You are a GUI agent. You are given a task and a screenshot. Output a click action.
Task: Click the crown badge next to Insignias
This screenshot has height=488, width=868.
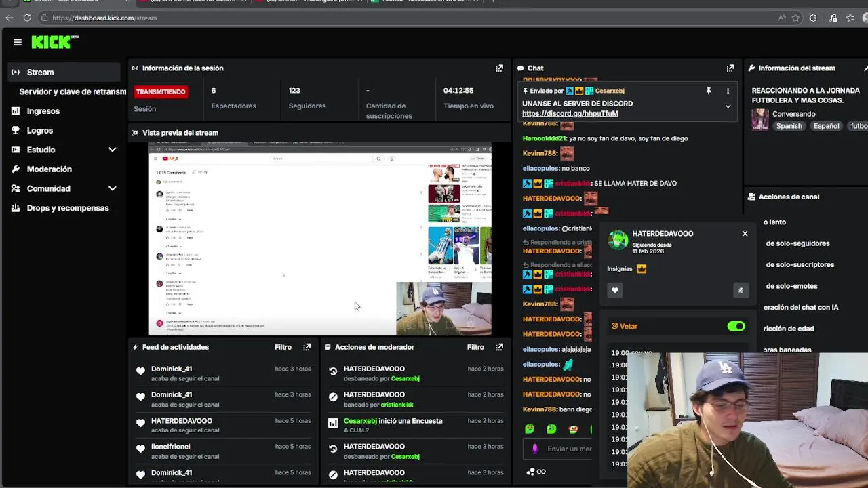tap(642, 269)
